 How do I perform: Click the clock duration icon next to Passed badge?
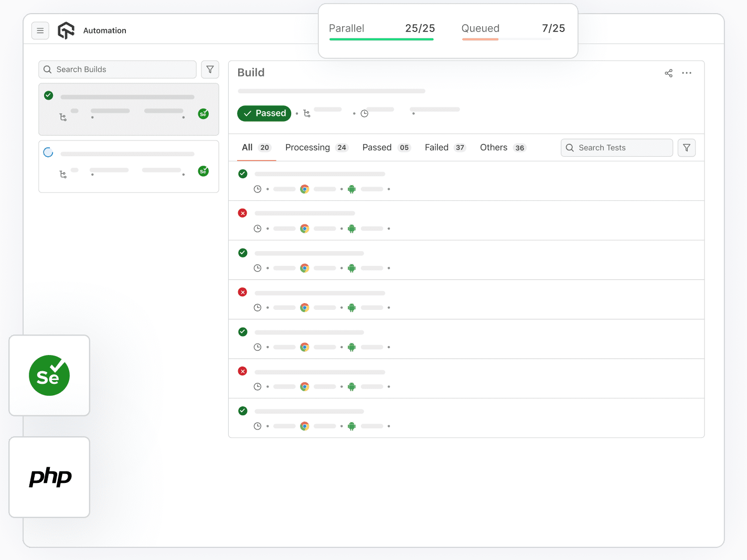(x=365, y=113)
